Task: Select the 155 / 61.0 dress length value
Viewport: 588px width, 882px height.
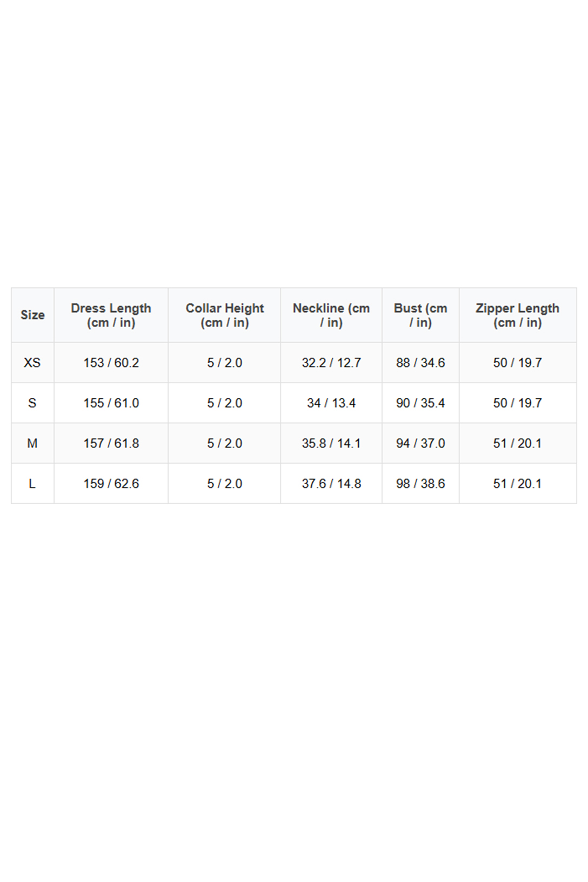Action: click(111, 403)
